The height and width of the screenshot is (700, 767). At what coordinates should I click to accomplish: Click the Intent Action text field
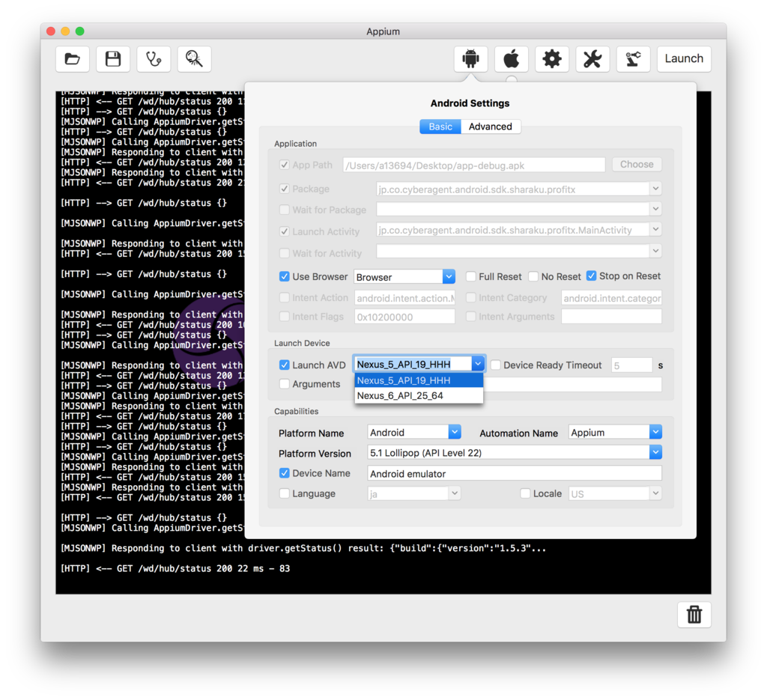[405, 298]
